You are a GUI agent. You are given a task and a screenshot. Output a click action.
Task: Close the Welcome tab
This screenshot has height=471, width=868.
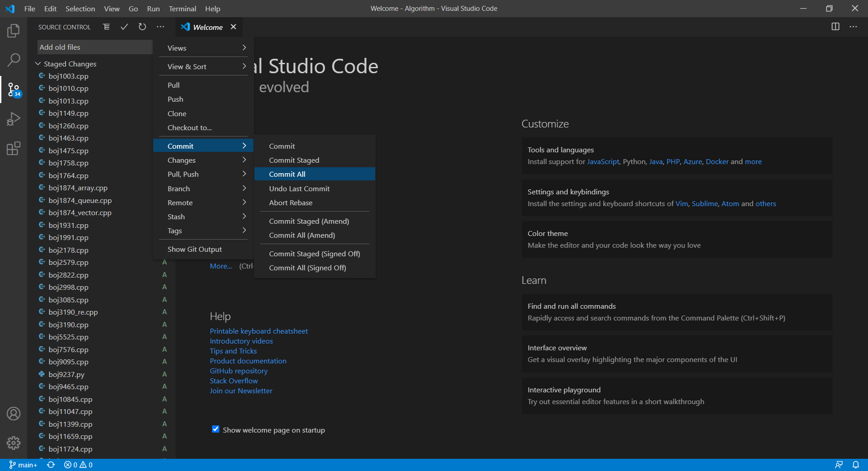233,27
